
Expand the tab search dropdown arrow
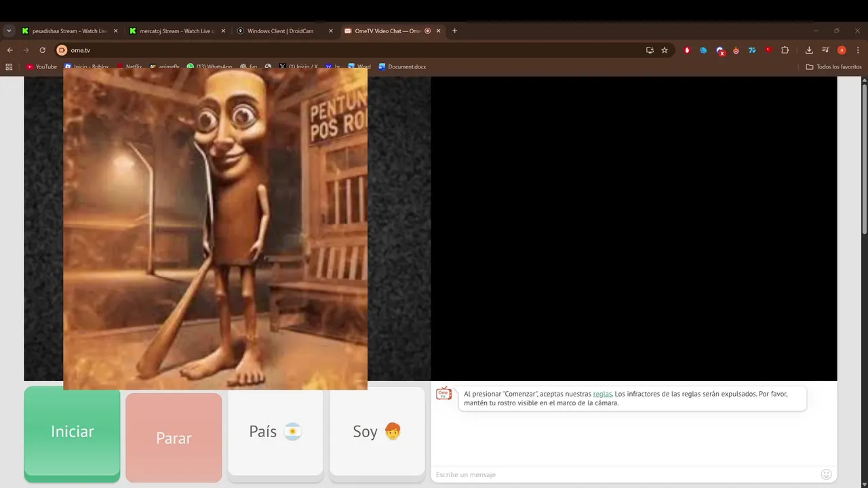pos(9,31)
